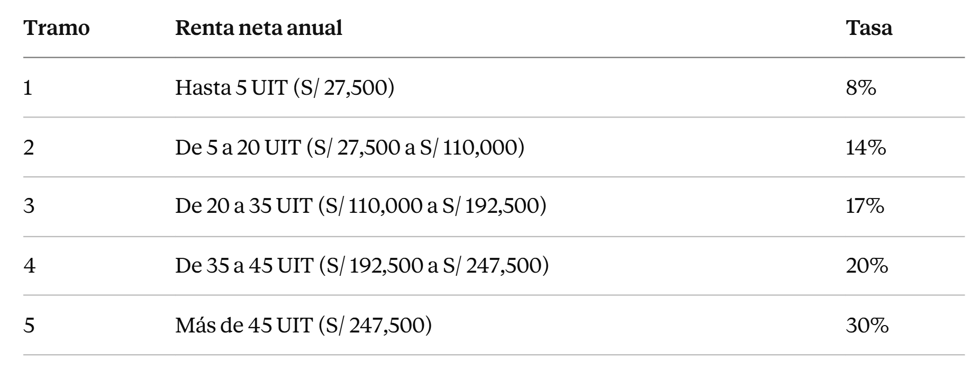Select the Hasta 5 UIT cell
980x378 pixels.
tap(285, 87)
